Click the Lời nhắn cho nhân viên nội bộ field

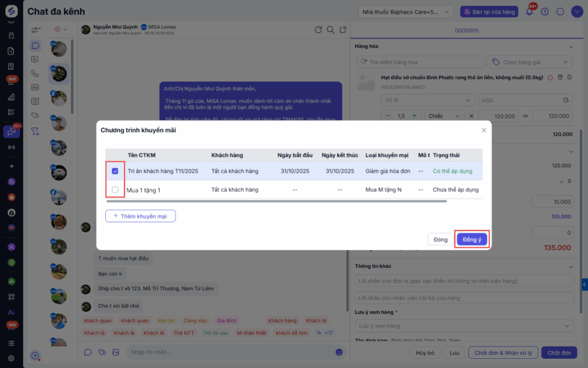pos(464,298)
